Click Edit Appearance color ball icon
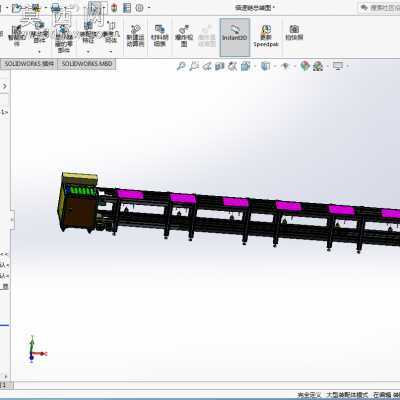The width and height of the screenshot is (400, 400). pos(305,66)
